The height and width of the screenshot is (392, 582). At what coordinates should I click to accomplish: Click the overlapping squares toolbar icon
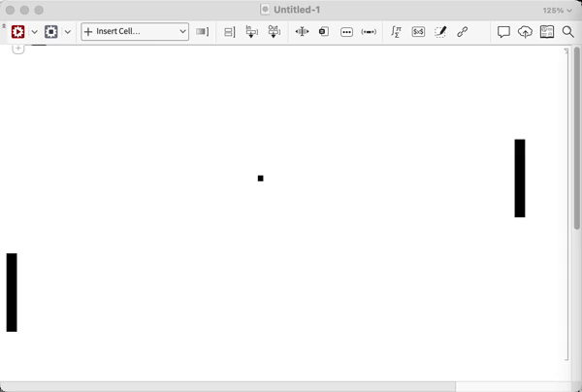click(x=324, y=32)
